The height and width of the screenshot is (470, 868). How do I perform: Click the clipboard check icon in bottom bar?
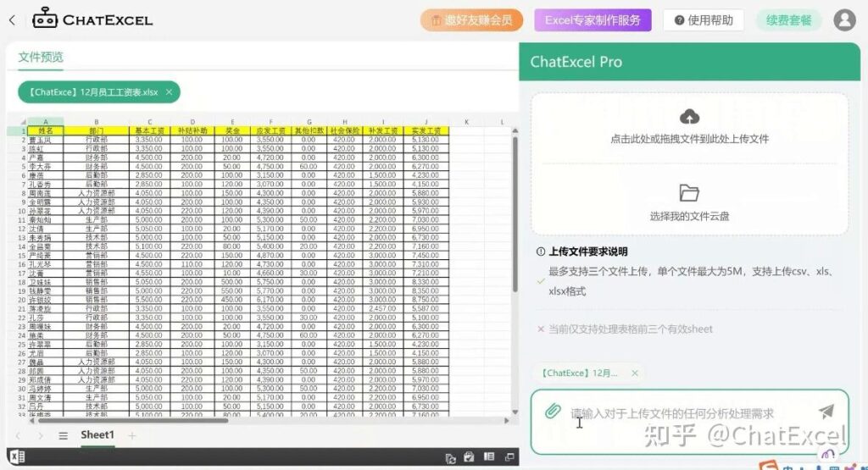(x=470, y=456)
